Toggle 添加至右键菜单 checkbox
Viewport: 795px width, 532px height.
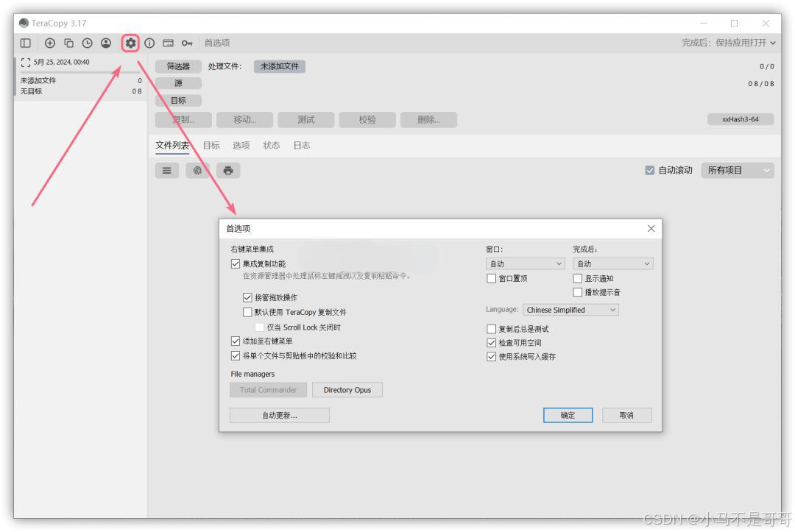(x=236, y=341)
